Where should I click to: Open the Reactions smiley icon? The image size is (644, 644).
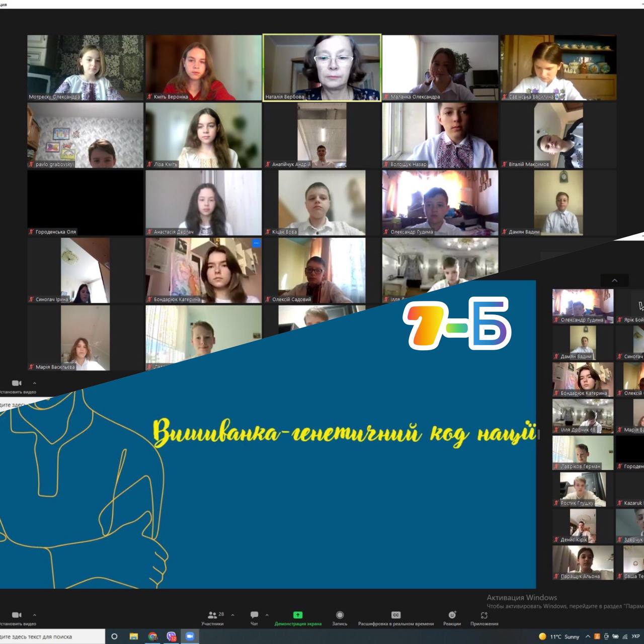pyautogui.click(x=452, y=615)
